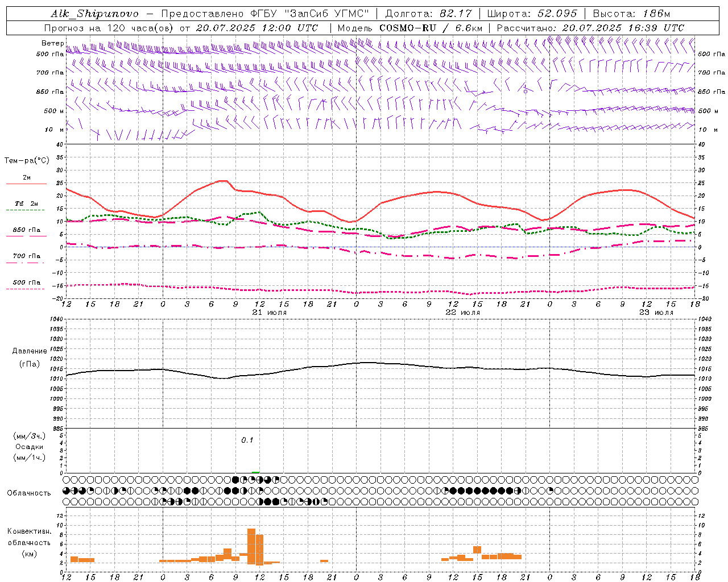
Task: Click the 500 м wind level label on left
Action: [x=53, y=111]
